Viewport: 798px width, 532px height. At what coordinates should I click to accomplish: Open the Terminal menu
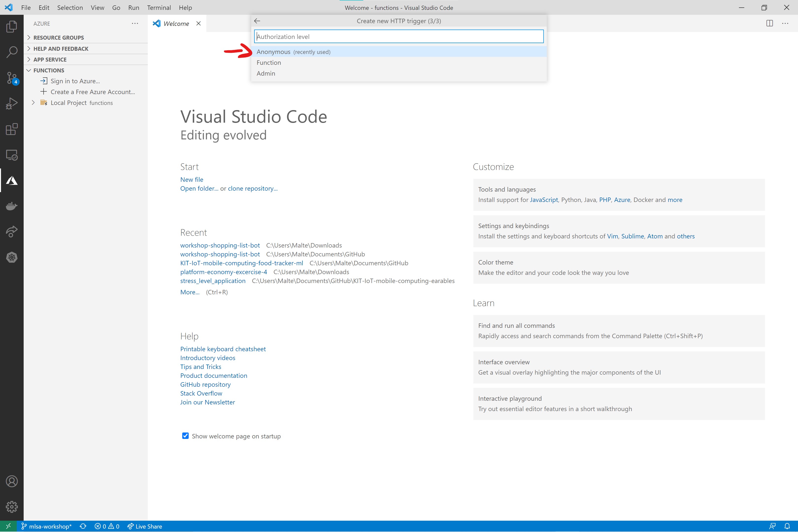(x=159, y=7)
